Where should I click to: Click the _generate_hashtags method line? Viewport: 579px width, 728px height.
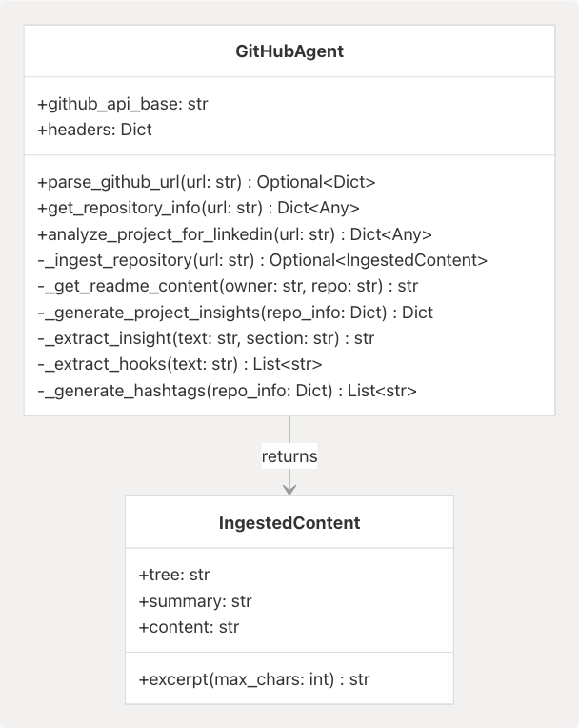[228, 391]
